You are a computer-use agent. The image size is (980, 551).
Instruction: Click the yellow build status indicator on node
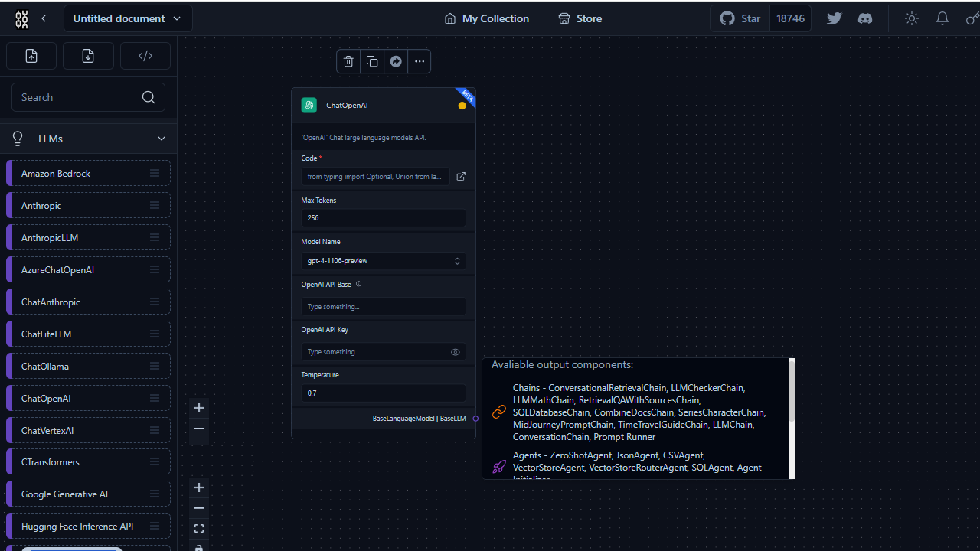click(462, 106)
